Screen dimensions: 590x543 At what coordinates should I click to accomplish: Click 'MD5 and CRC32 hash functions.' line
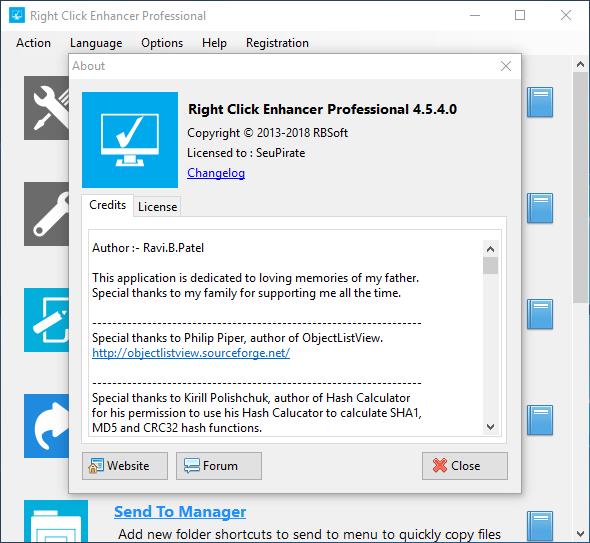(x=177, y=428)
